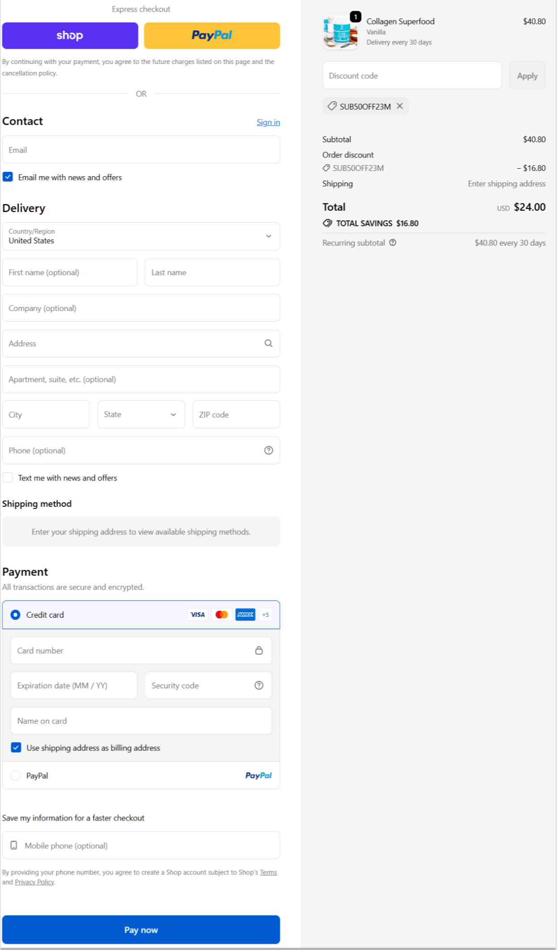This screenshot has width=560, height=950.
Task: Enable Text me with news and offers
Action: 8,477
